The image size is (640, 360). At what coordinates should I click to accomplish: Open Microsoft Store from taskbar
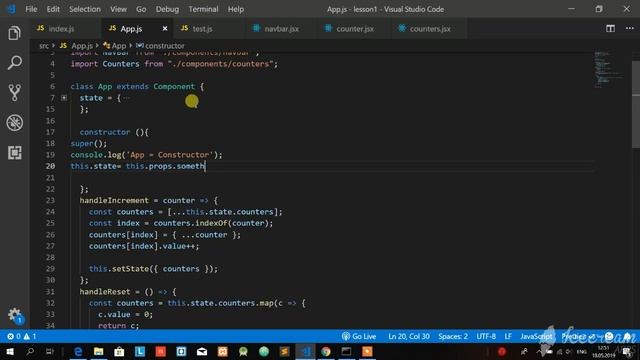pos(119,351)
